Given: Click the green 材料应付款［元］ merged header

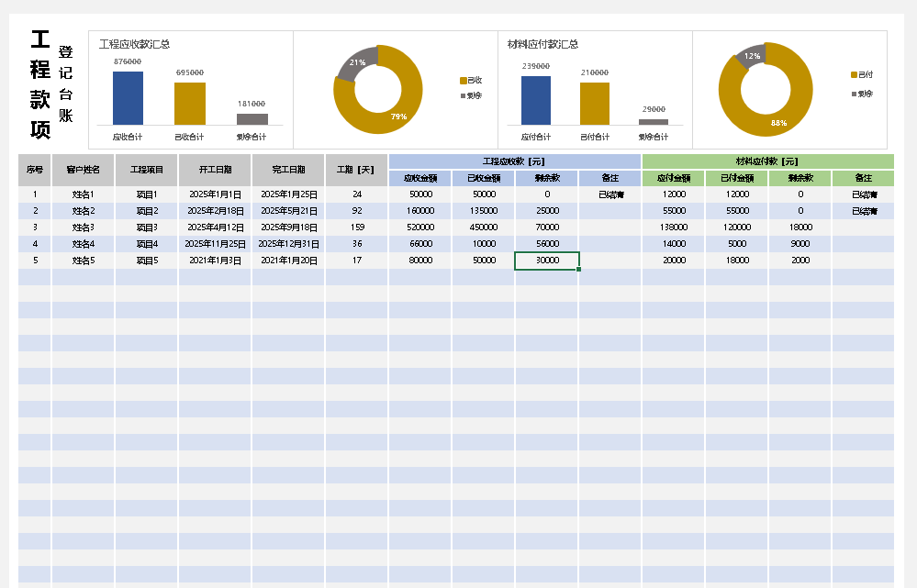Looking at the screenshot, I should point(767,161).
